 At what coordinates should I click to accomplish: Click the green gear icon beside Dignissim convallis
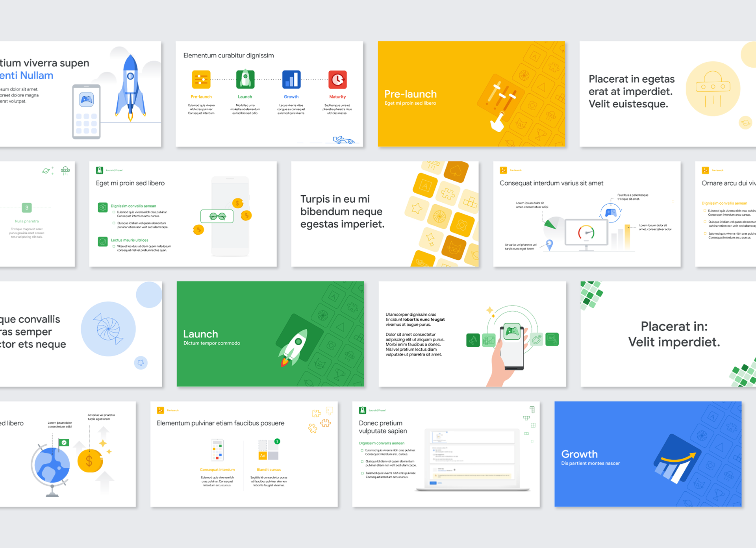103,207
